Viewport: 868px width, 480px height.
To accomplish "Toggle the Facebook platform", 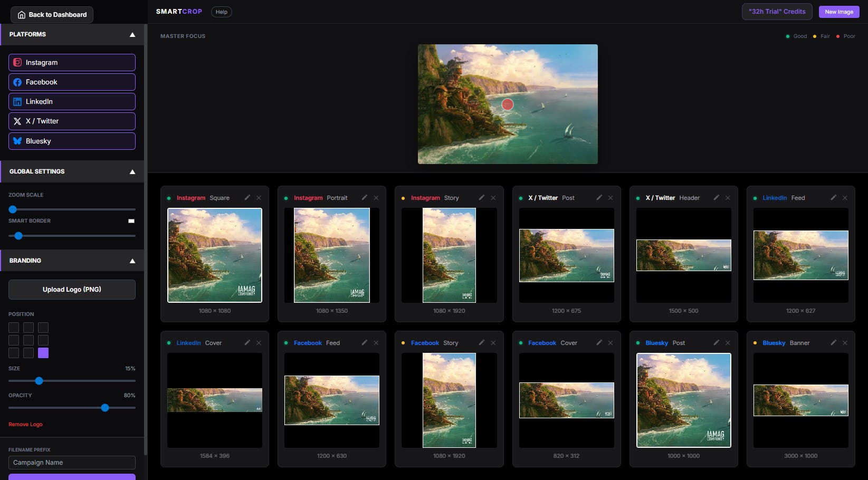I will point(72,82).
